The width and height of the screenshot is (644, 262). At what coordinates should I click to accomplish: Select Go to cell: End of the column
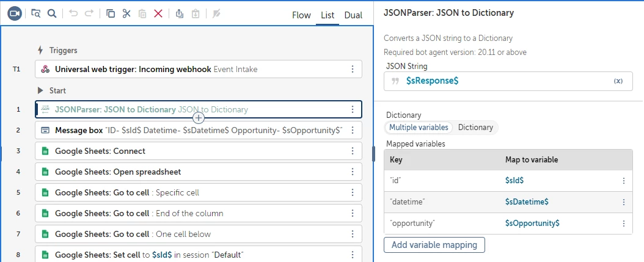pos(199,213)
